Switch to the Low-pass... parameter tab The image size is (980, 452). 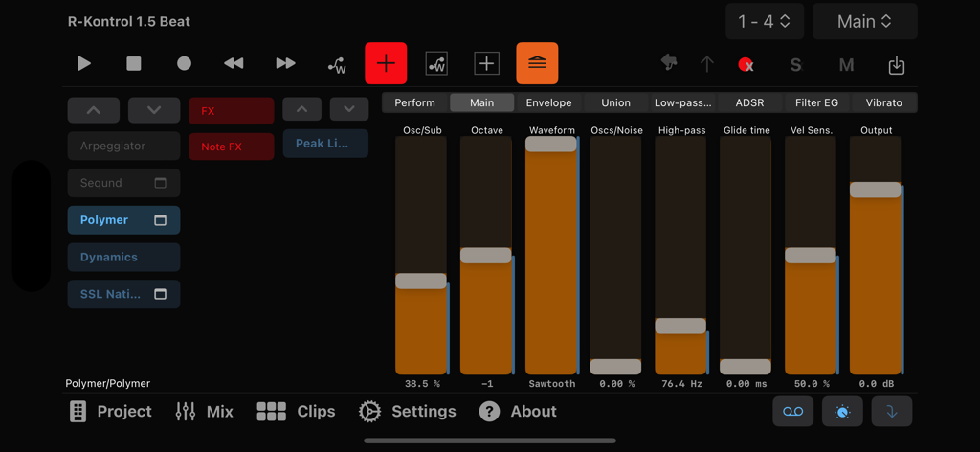tap(682, 102)
